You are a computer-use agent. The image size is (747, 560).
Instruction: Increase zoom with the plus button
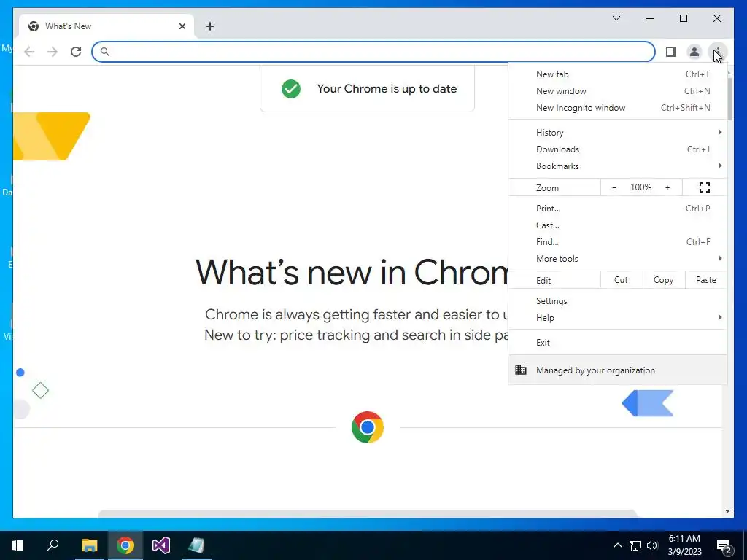click(667, 187)
